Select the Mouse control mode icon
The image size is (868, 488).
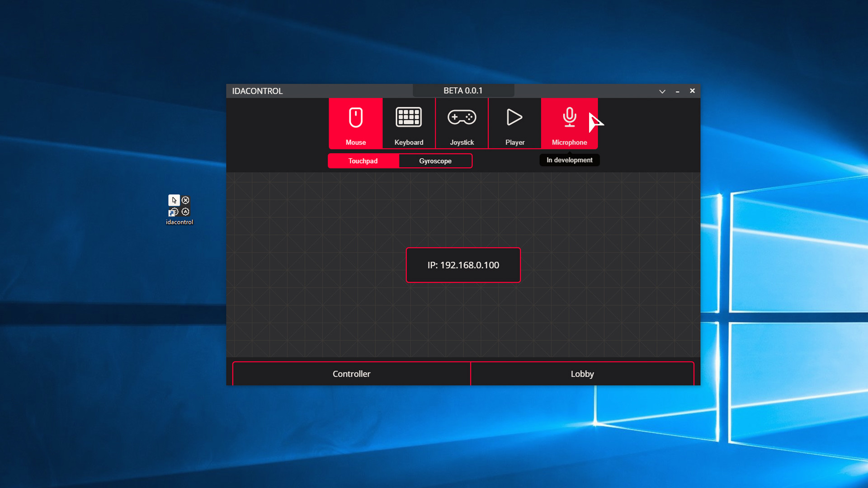356,118
